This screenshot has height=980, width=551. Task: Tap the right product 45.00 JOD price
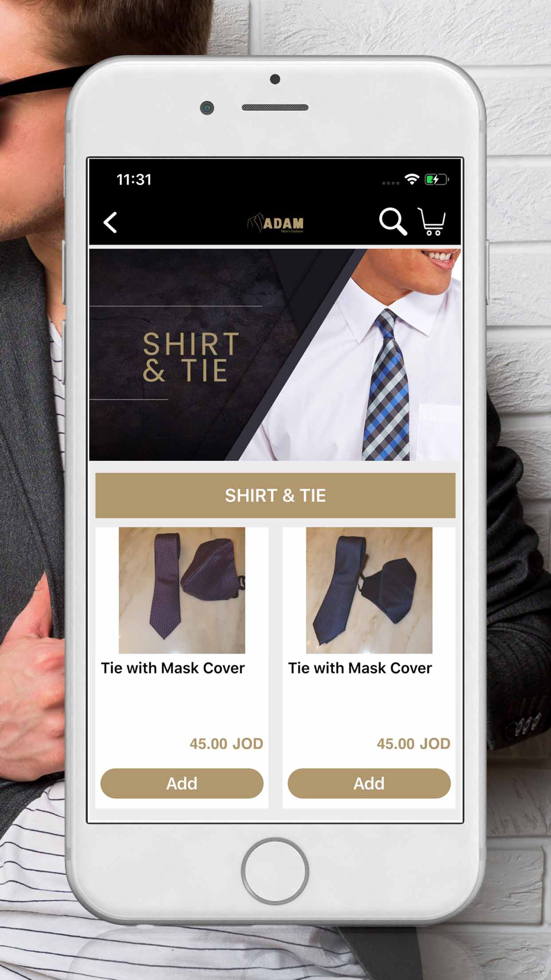[x=414, y=744]
